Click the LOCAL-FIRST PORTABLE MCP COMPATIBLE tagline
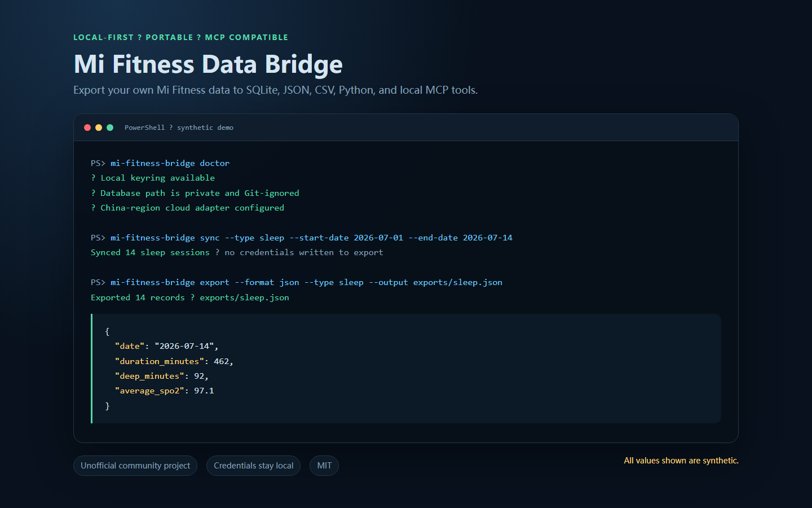812x508 pixels. pos(180,37)
